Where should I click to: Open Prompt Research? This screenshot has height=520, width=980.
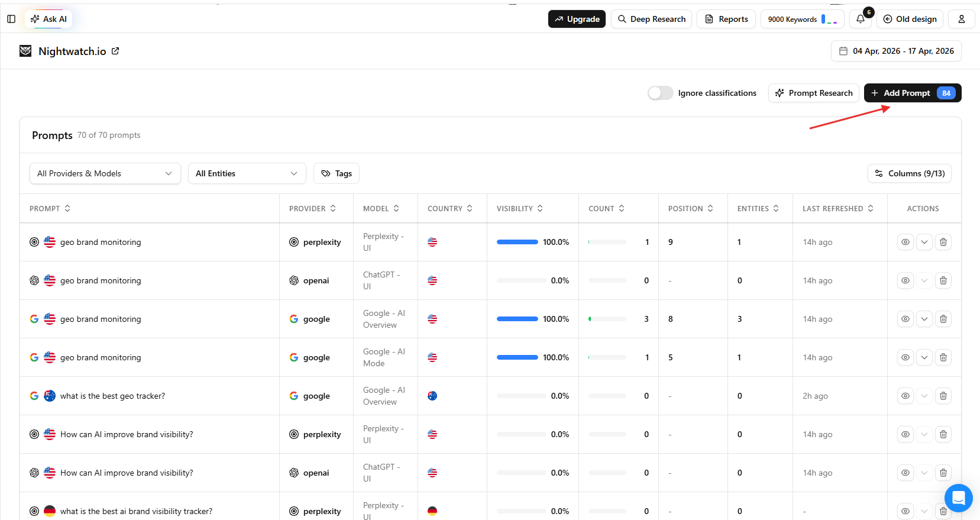click(x=813, y=93)
